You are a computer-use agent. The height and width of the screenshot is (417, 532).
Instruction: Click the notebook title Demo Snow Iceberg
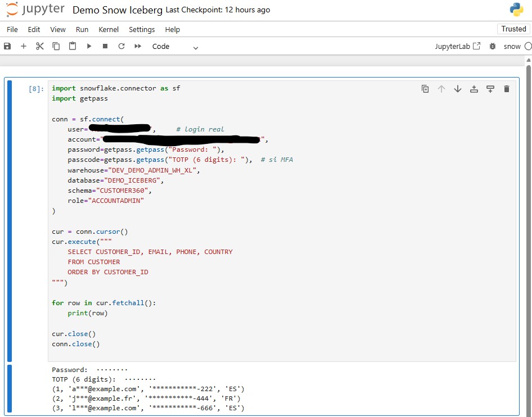click(x=118, y=10)
